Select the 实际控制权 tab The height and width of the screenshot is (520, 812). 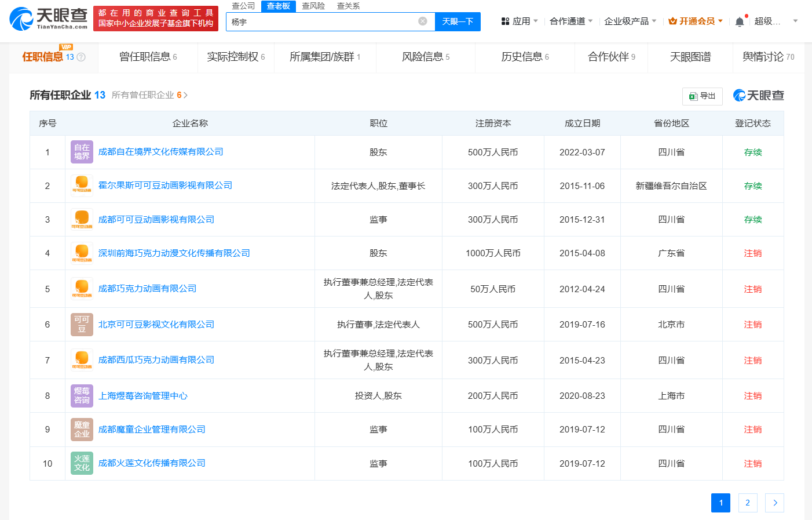pos(236,57)
